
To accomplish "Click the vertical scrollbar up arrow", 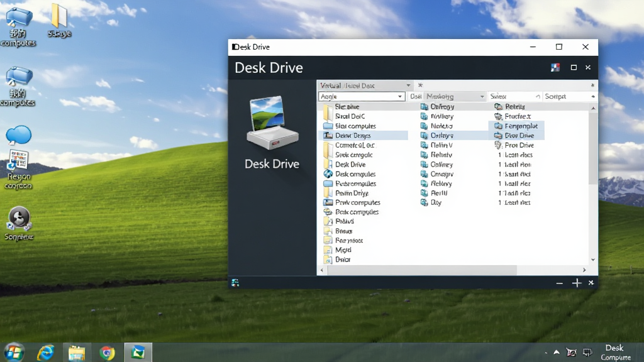I will tap(593, 108).
